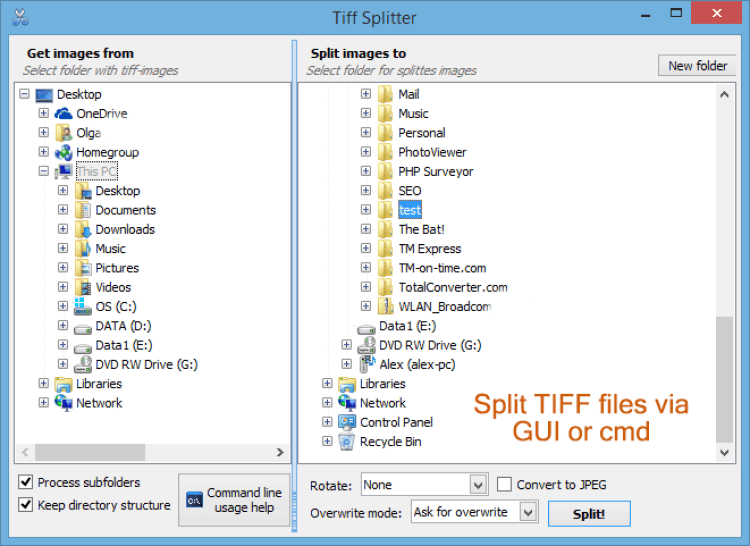The image size is (750, 546).
Task: Click the Recycle Bin icon
Action: click(x=347, y=442)
